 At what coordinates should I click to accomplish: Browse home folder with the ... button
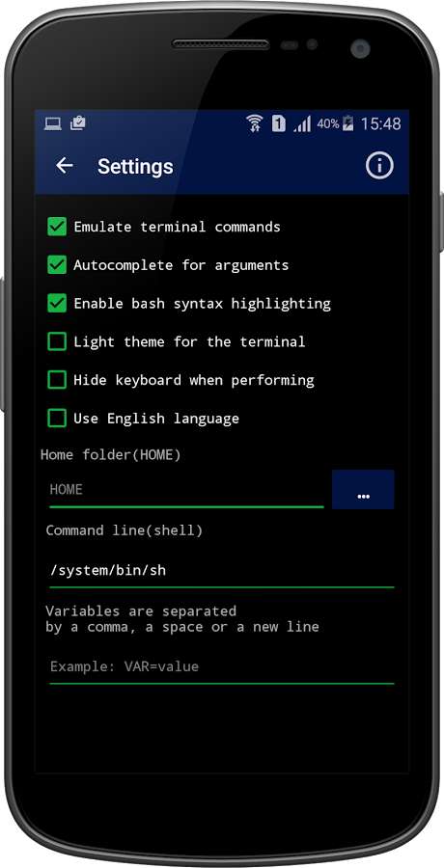(x=363, y=489)
